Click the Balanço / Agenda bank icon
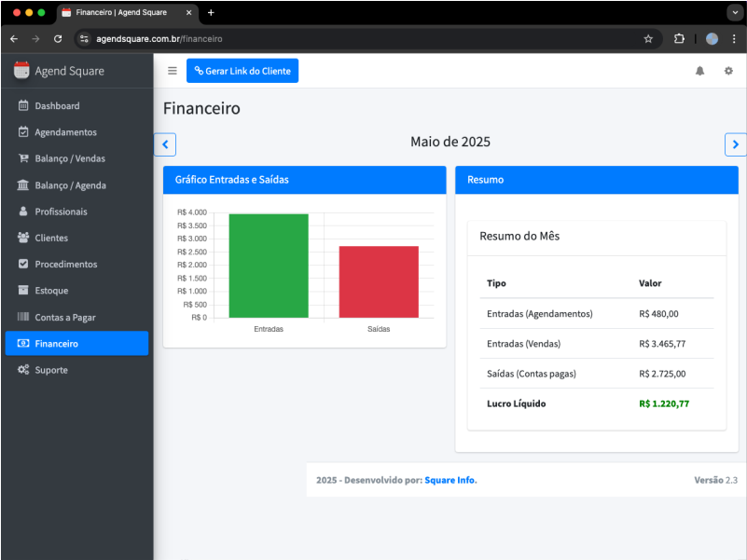This screenshot has width=747, height=560. pos(23,185)
